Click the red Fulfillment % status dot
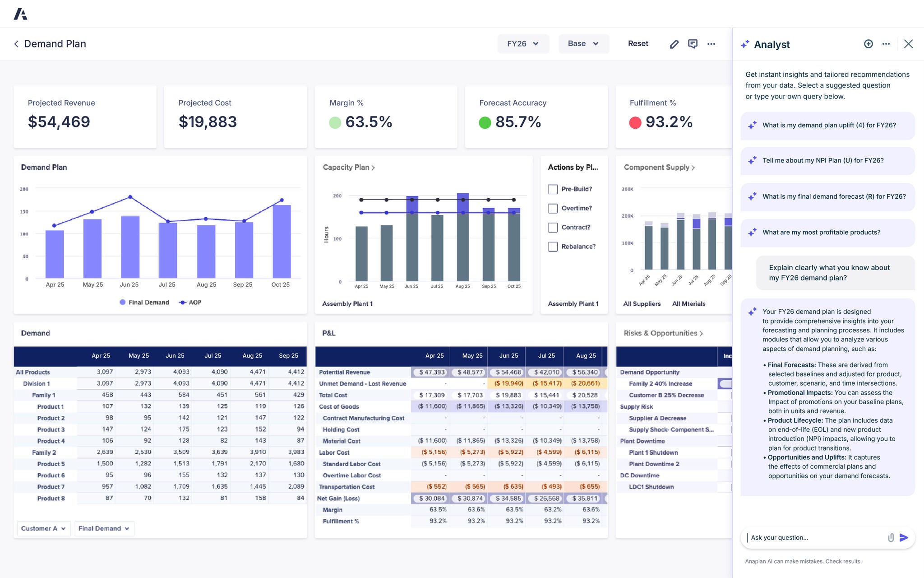This screenshot has width=924, height=578. coord(636,122)
